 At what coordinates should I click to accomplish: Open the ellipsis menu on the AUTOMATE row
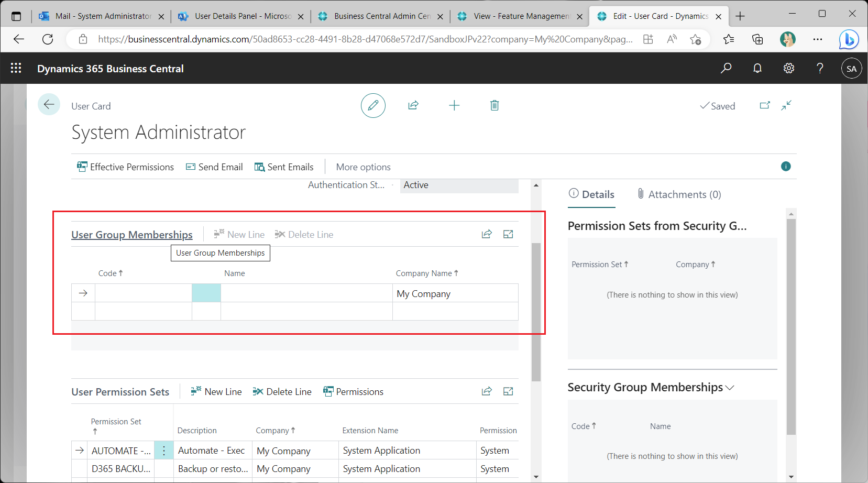pos(164,450)
